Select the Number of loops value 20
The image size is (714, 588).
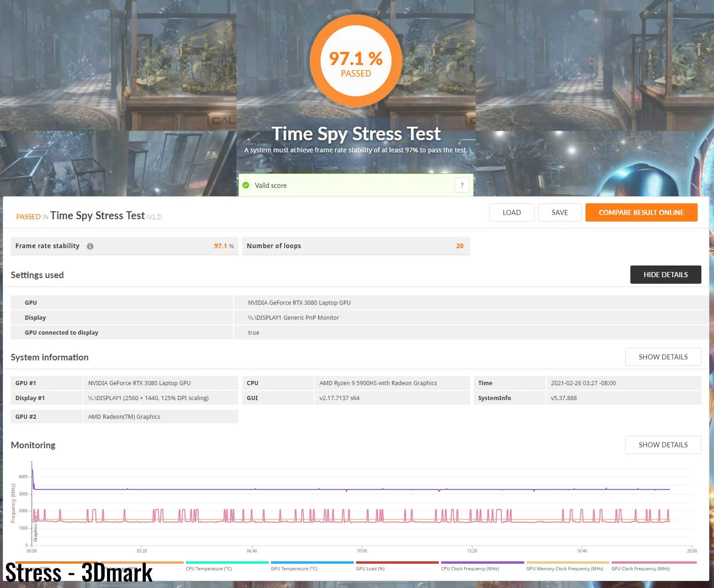coord(460,246)
